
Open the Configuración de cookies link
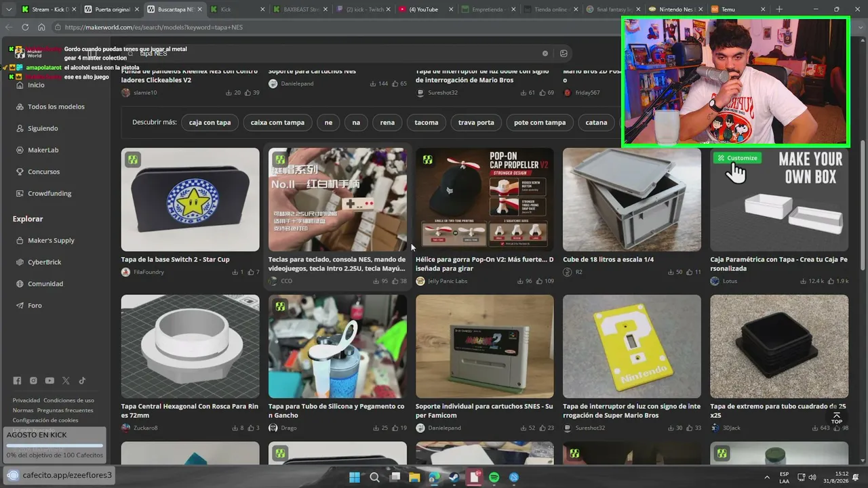pyautogui.click(x=45, y=420)
